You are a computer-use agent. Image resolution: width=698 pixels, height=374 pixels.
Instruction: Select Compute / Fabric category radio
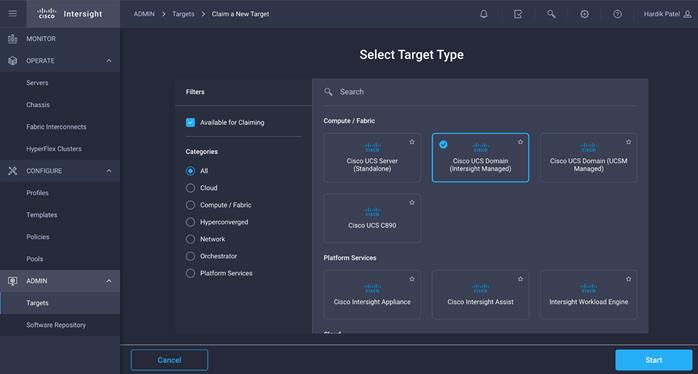point(191,205)
